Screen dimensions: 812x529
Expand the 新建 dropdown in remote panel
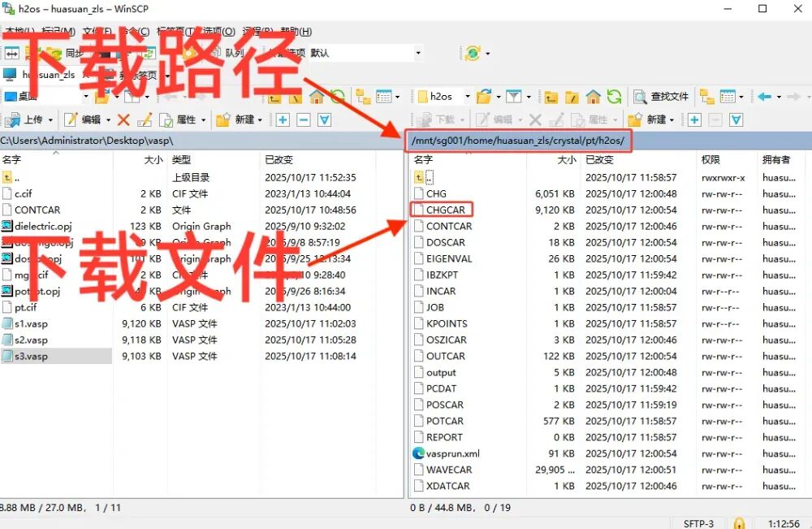(672, 119)
